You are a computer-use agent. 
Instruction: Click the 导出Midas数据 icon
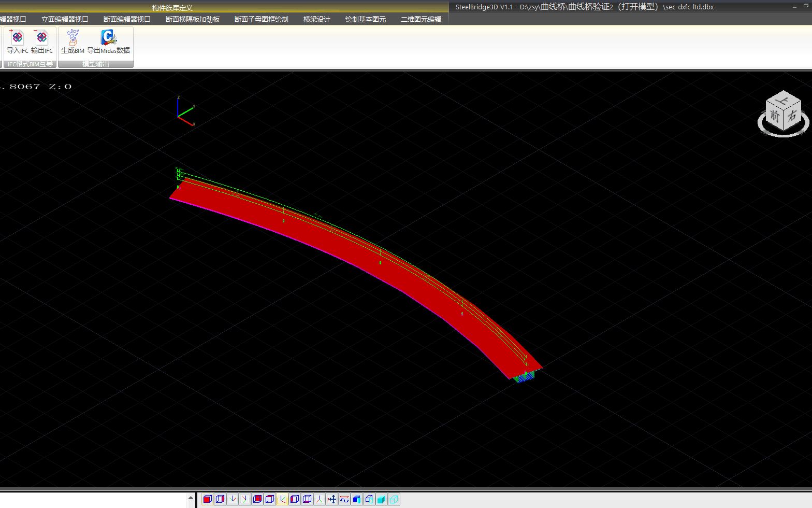tap(108, 37)
